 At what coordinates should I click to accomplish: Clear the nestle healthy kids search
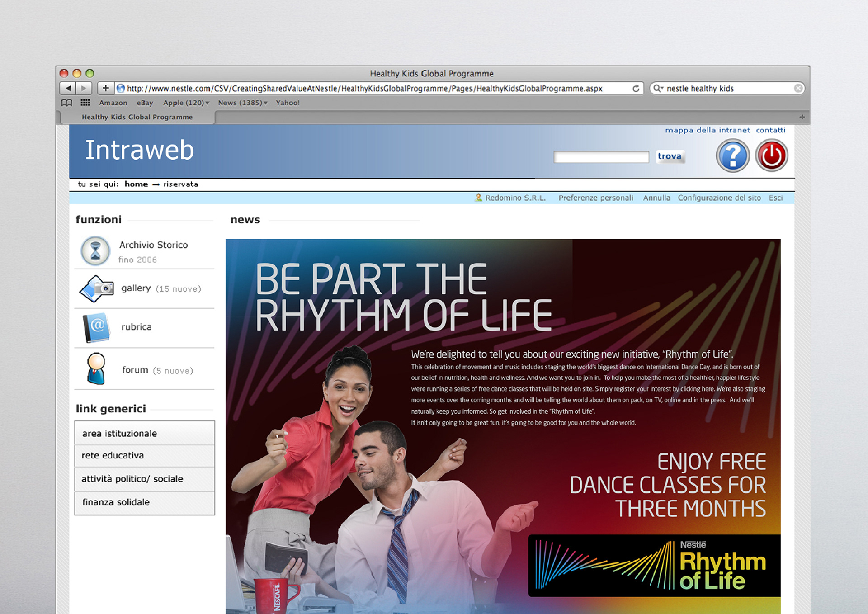pyautogui.click(x=798, y=89)
